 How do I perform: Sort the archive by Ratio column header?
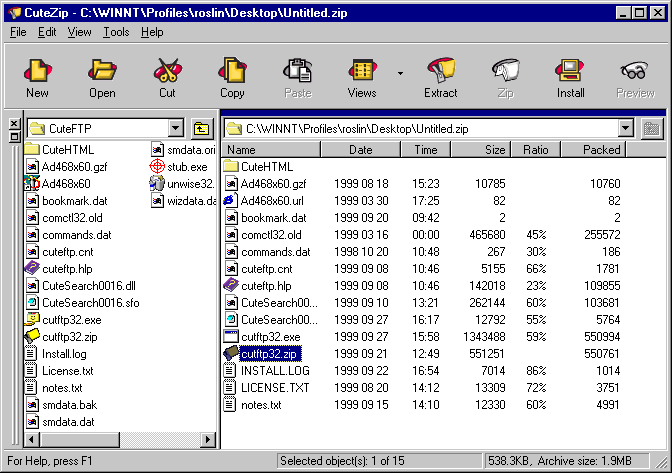pyautogui.click(x=536, y=150)
